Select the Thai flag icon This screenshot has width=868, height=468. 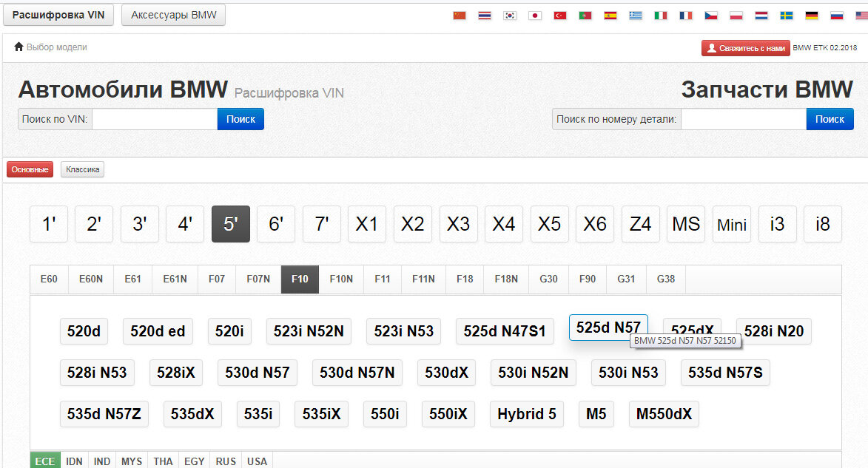(x=485, y=16)
